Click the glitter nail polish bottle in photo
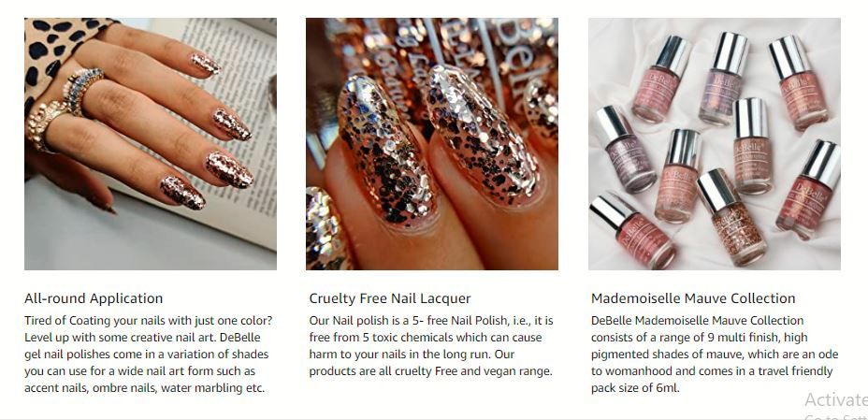The height and width of the screenshot is (420, 868). pyautogui.click(x=731, y=217)
